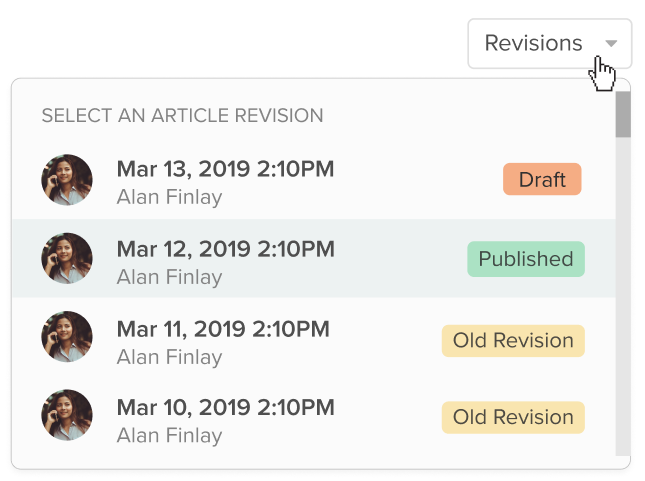Select the Mar 12, 2019 2:10PM revision

(x=225, y=248)
